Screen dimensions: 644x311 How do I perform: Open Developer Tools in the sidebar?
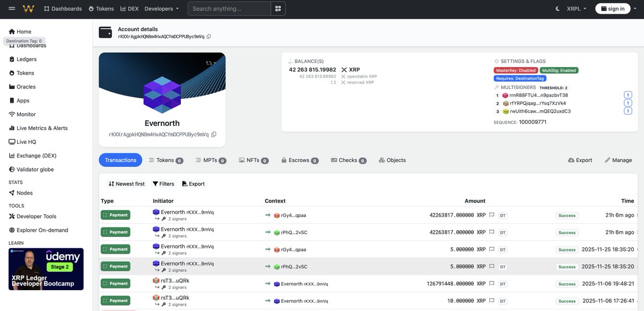pyautogui.click(x=32, y=217)
